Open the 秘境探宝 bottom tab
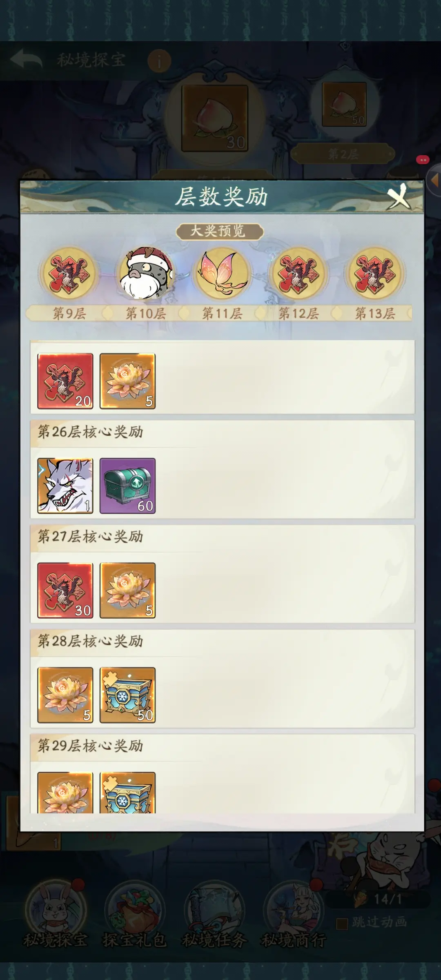The width and height of the screenshot is (441, 980). [56, 917]
